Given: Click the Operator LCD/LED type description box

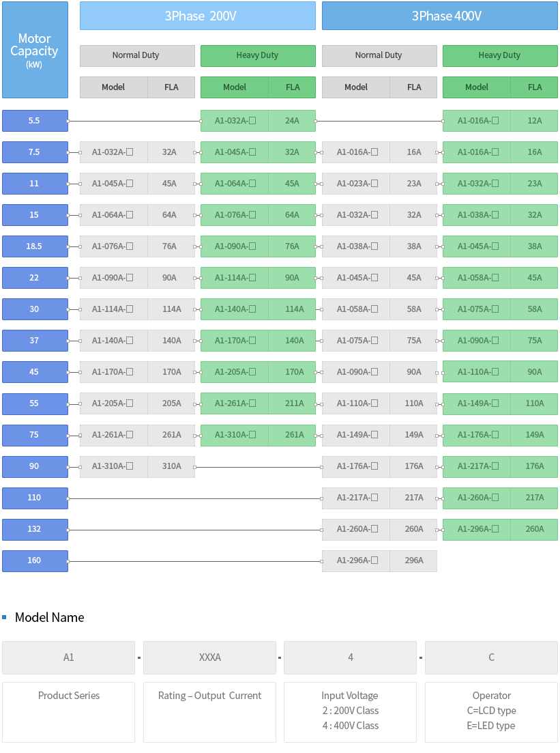Looking at the screenshot, I should [x=491, y=712].
